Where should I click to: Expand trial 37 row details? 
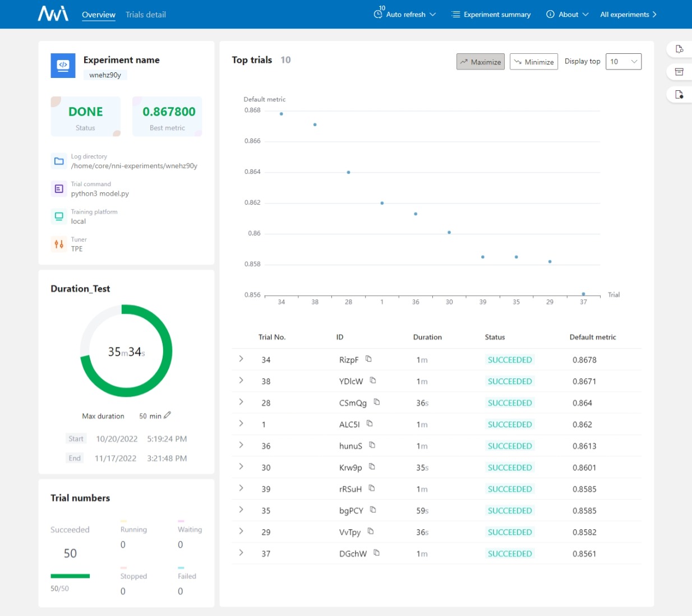(x=241, y=553)
